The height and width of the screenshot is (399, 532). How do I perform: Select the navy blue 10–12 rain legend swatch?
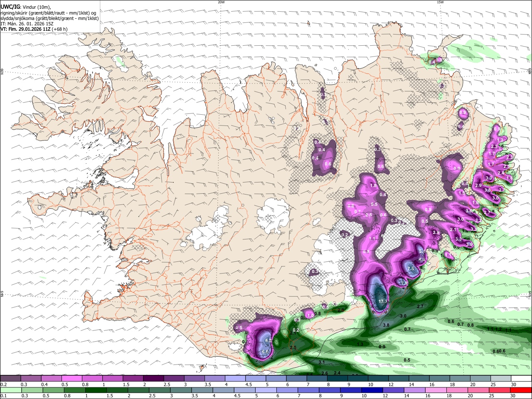[372, 390]
